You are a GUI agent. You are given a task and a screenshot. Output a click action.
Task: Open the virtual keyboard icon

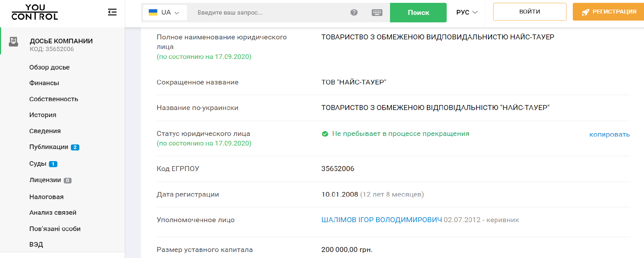[377, 12]
